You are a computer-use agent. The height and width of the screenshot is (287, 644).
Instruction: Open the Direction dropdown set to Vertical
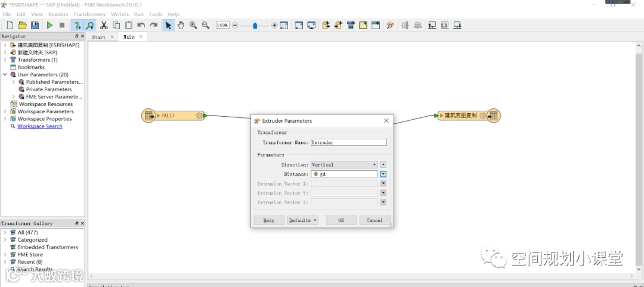pos(344,165)
